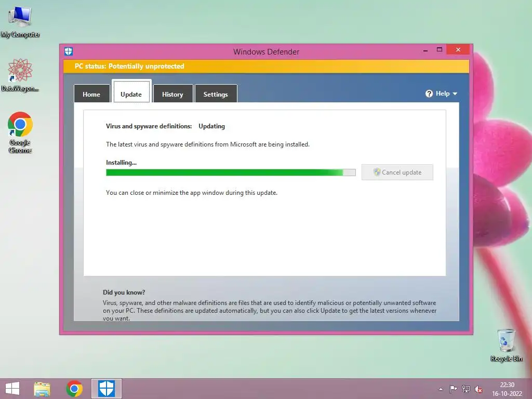Select the Update tab

coord(131,91)
